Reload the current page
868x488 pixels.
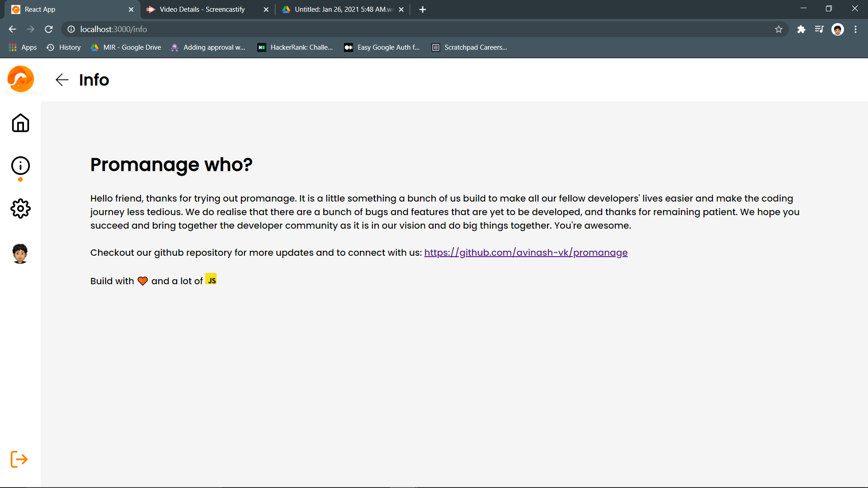(49, 29)
